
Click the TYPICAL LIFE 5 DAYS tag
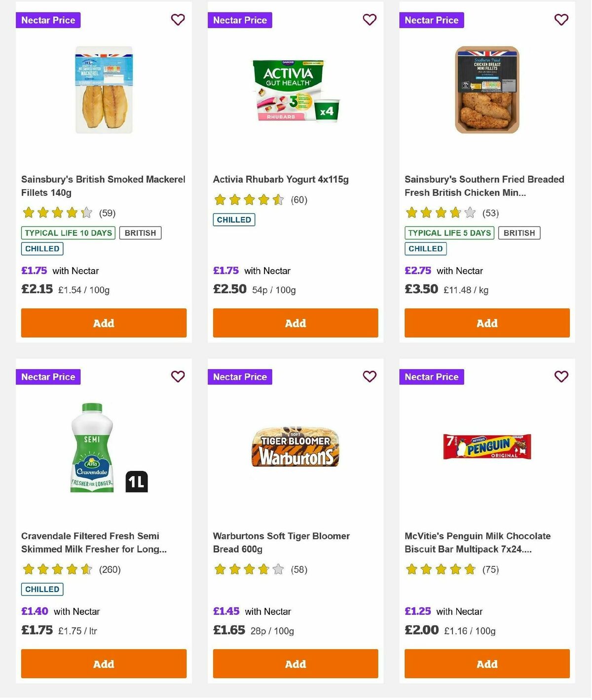(449, 233)
